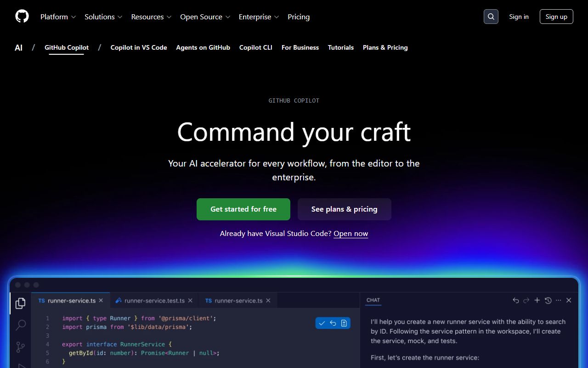This screenshot has height=368, width=588.
Task: Click the Get started for free button
Action: 243,209
